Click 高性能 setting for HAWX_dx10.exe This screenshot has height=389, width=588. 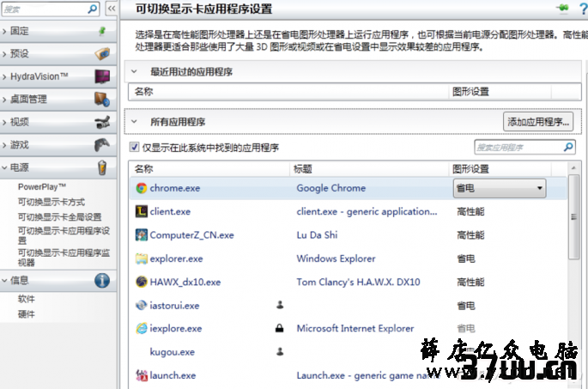coord(470,283)
